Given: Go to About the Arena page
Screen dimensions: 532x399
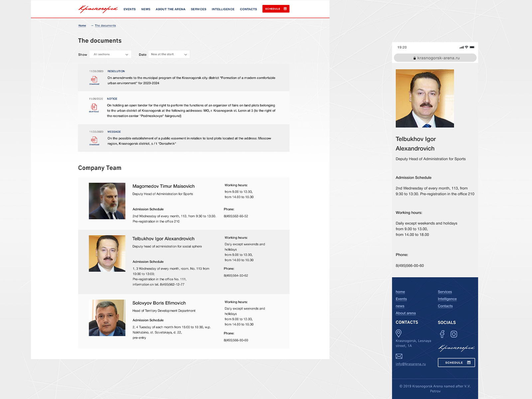Looking at the screenshot, I should pos(171,9).
